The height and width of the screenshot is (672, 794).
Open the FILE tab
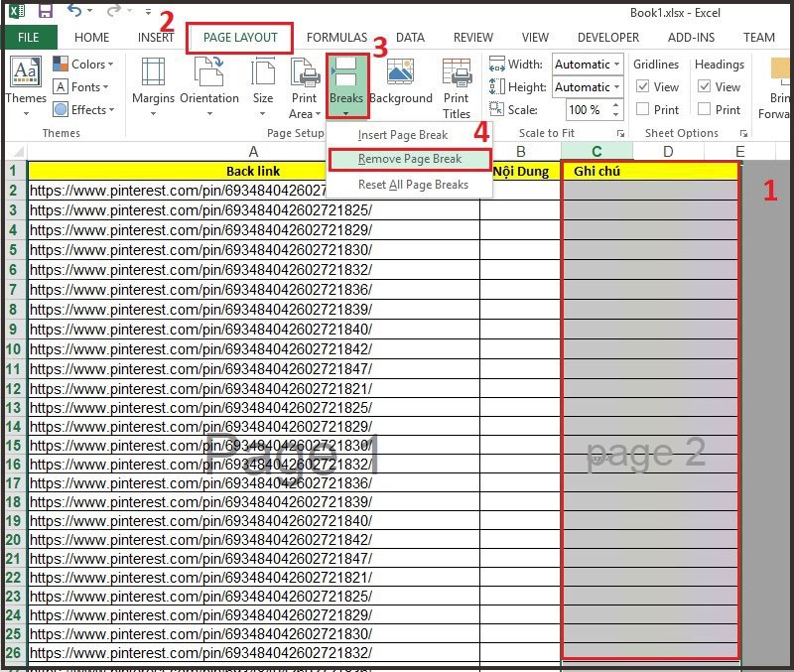tap(29, 38)
